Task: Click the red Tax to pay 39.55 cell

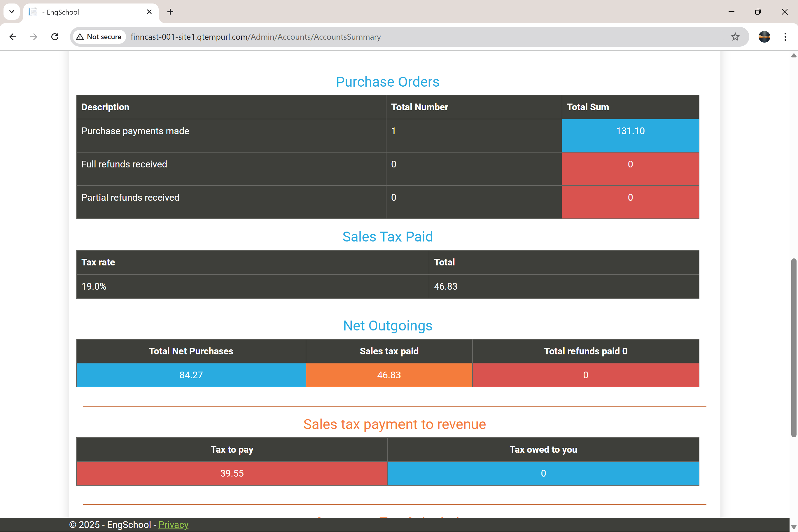Action: 232,473
